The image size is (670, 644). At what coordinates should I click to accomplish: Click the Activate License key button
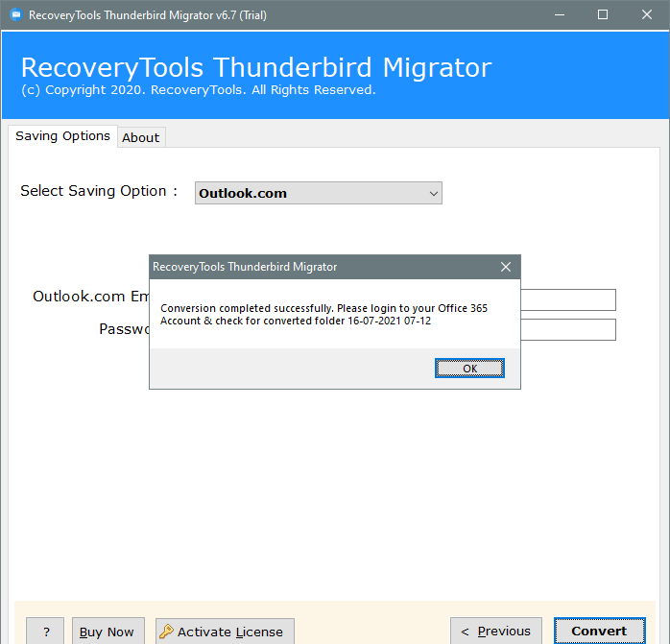click(225, 631)
